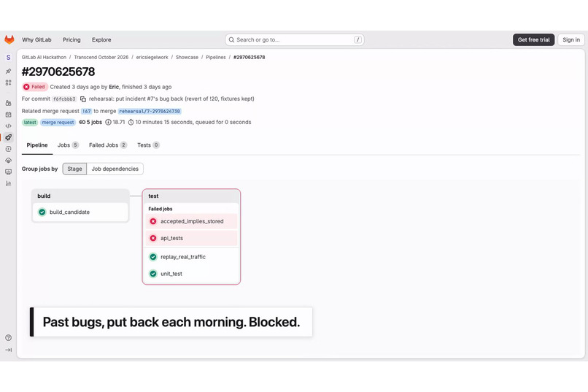The image size is (588, 392).
Task: Click red failed icon of api_tests
Action: point(153,238)
